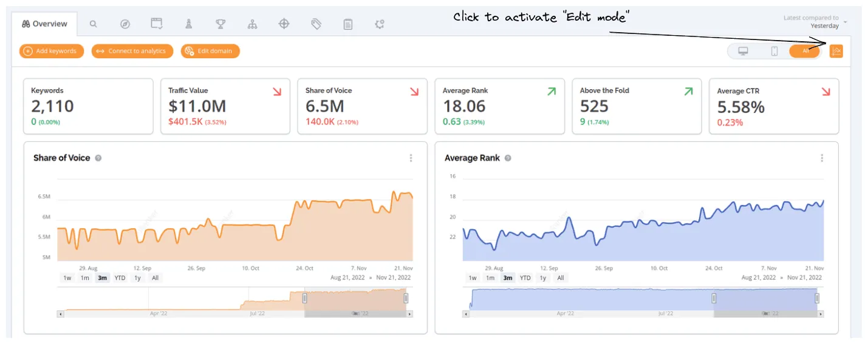Open the sitemap hierarchy icon tab
The width and height of the screenshot is (868, 344).
253,24
